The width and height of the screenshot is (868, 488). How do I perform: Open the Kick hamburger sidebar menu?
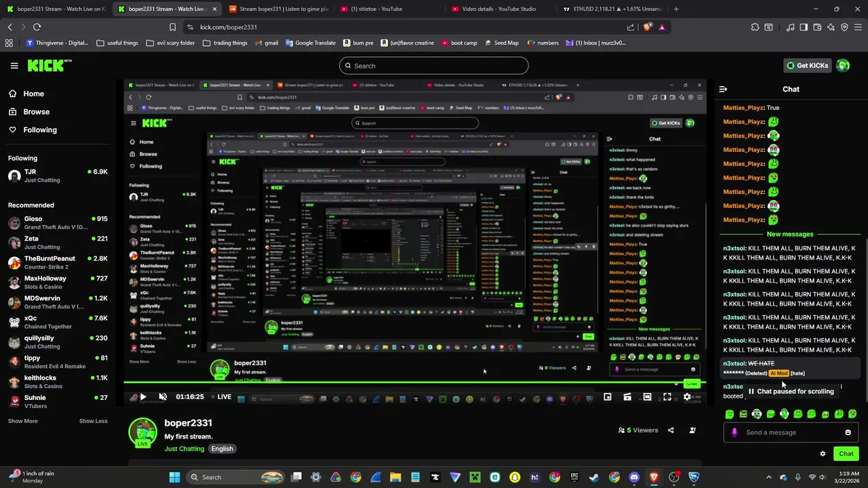14,66
